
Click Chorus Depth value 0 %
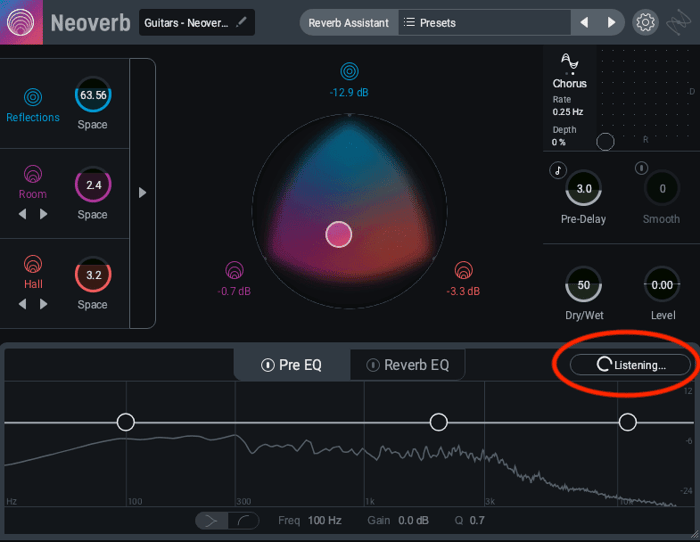click(558, 142)
